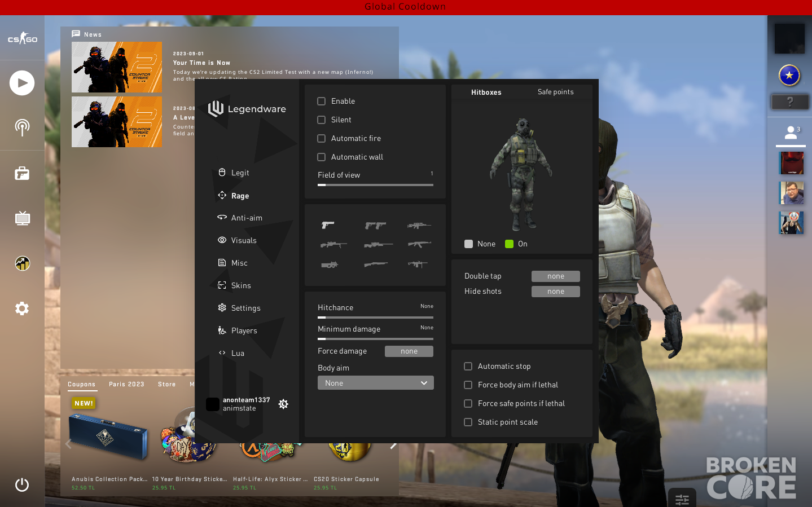Screen dimensions: 812x507
Task: Open the friends list icon
Action: point(791,133)
